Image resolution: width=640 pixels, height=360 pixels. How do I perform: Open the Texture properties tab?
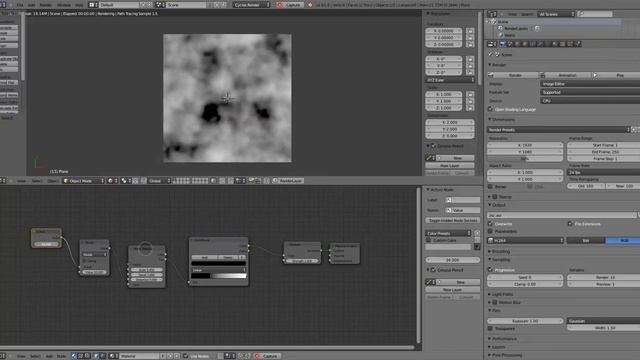(x=562, y=44)
